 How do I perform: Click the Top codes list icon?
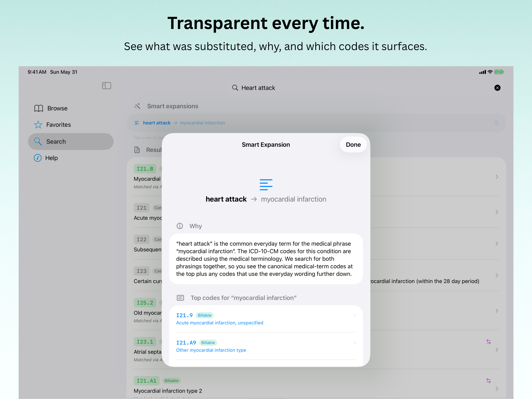(180, 298)
